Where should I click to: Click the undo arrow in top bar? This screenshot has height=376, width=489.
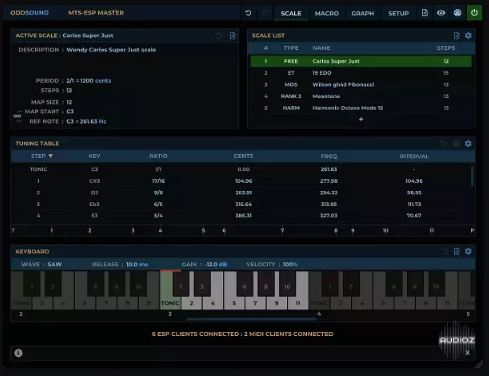tap(248, 13)
